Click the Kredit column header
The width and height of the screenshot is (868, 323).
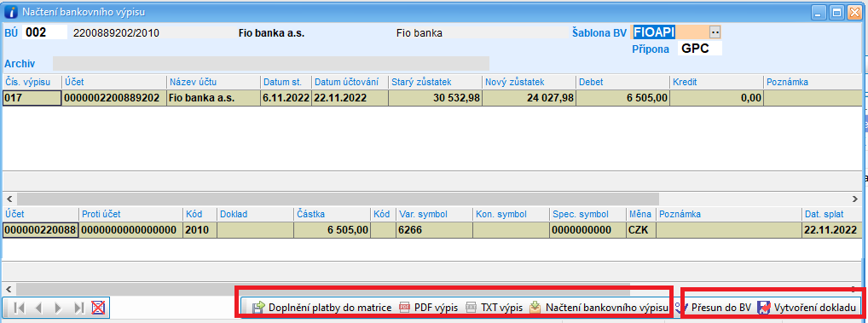(717, 83)
